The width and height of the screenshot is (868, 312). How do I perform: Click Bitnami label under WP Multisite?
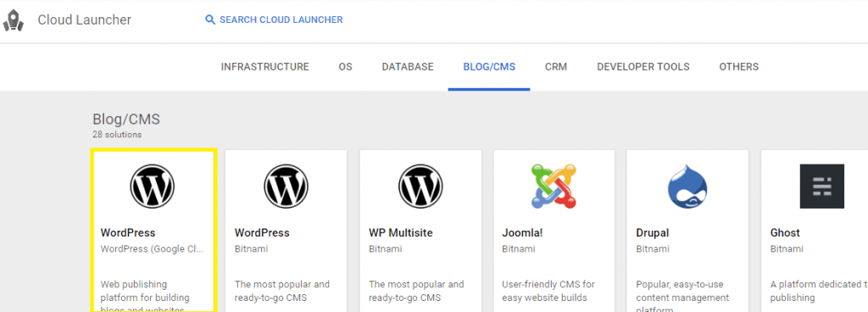coord(386,249)
